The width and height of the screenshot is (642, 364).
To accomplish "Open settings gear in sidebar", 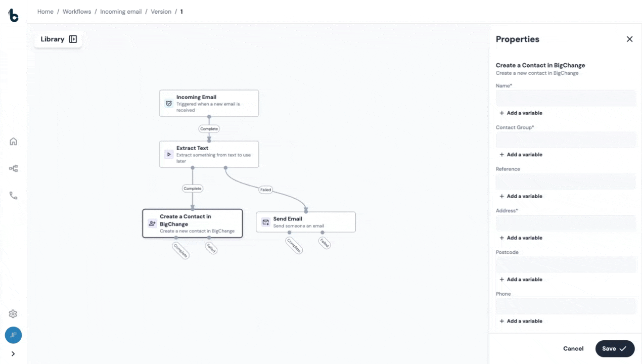I will [x=14, y=314].
